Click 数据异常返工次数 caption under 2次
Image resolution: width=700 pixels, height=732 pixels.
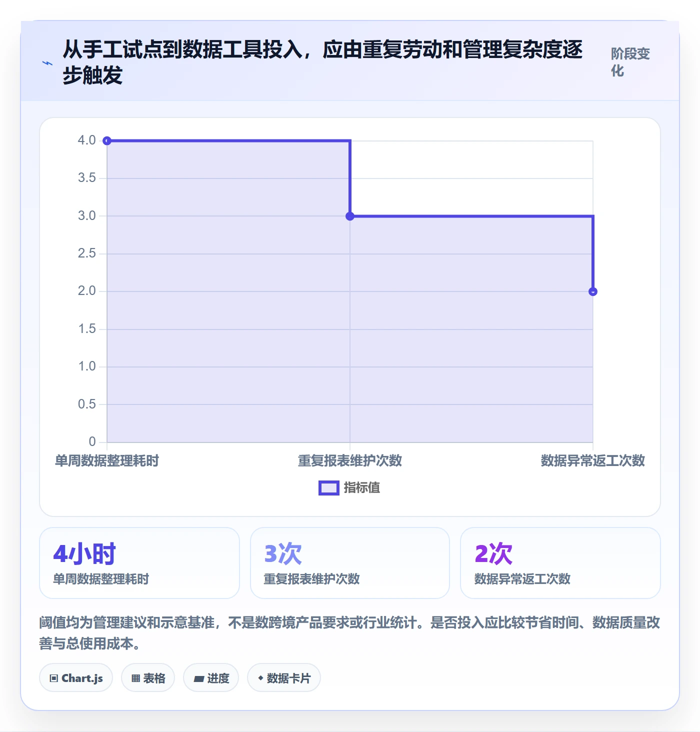[x=522, y=579]
